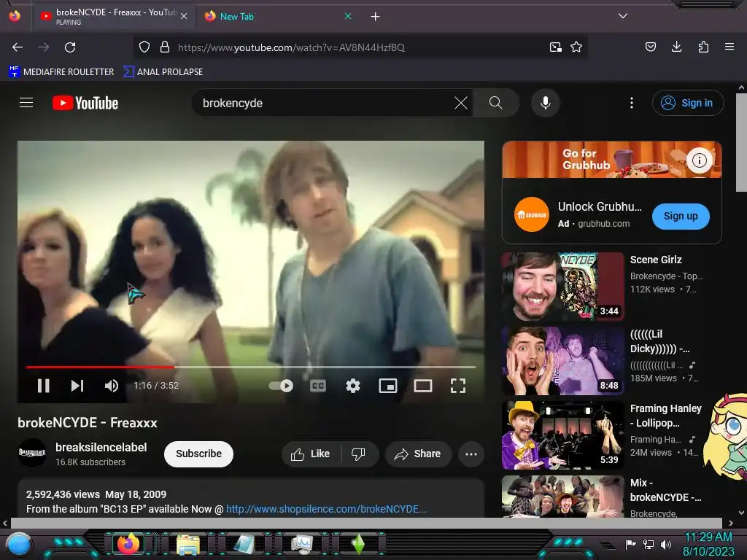Go forward in browser history
The height and width of the screenshot is (560, 747).
44,47
